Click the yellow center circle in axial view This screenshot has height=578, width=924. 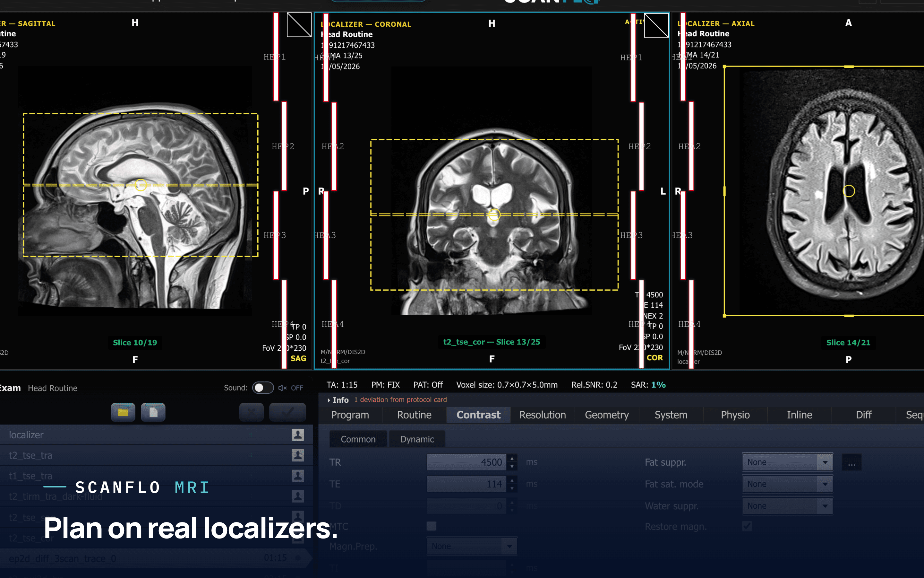(x=848, y=191)
